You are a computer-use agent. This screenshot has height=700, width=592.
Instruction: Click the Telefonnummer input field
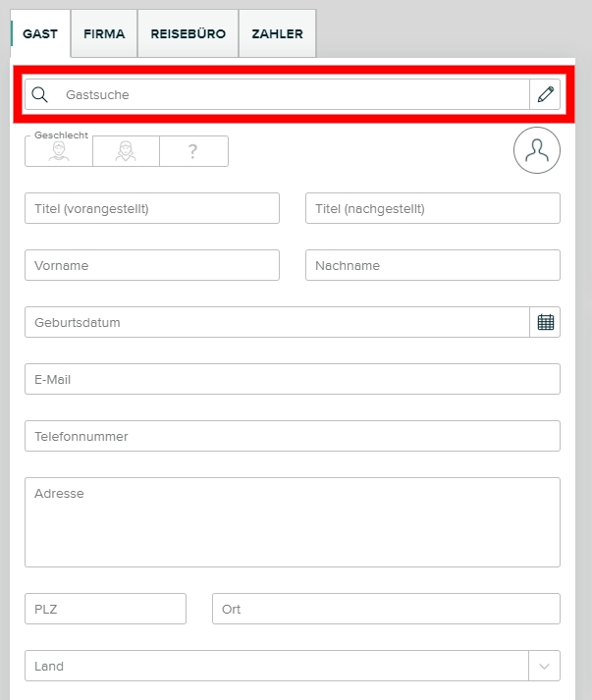[x=293, y=436]
